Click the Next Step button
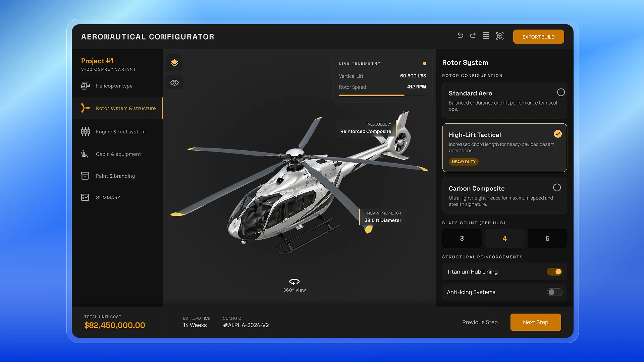644x362 pixels. tap(535, 322)
